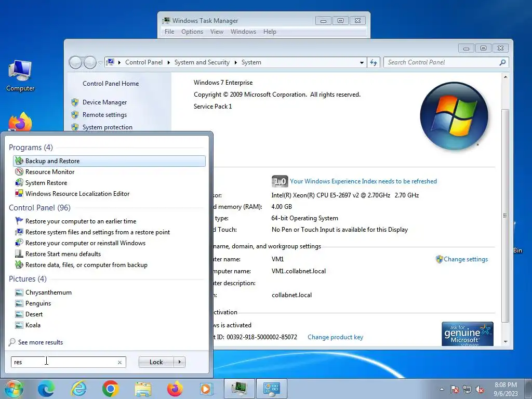Click Change product key link
532x399 pixels.
coord(335,337)
